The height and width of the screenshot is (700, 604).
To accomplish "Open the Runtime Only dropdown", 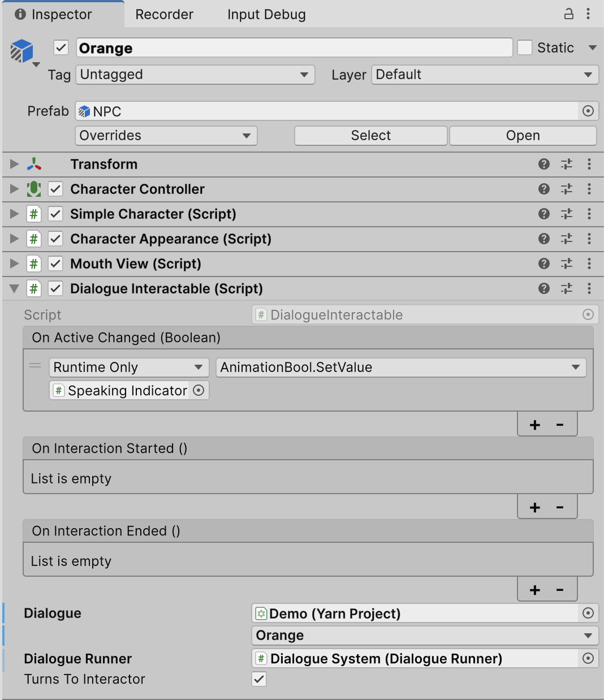I will click(128, 368).
